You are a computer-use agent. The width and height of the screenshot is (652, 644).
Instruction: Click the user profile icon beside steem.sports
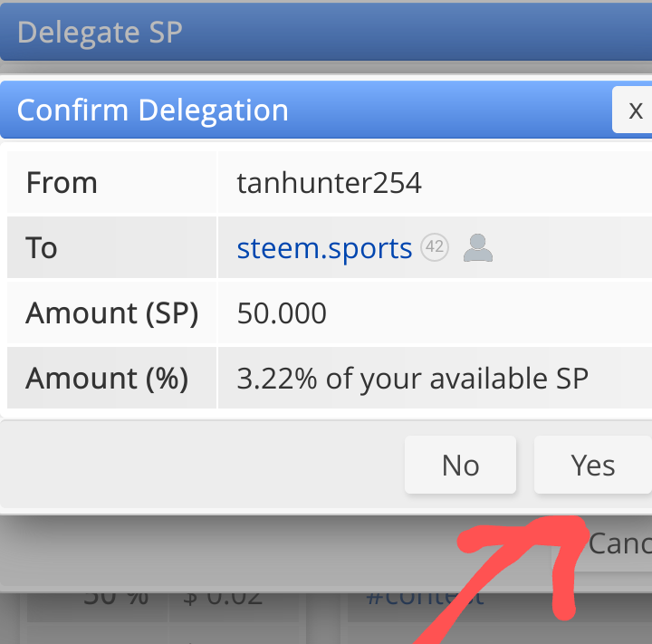pos(478,247)
